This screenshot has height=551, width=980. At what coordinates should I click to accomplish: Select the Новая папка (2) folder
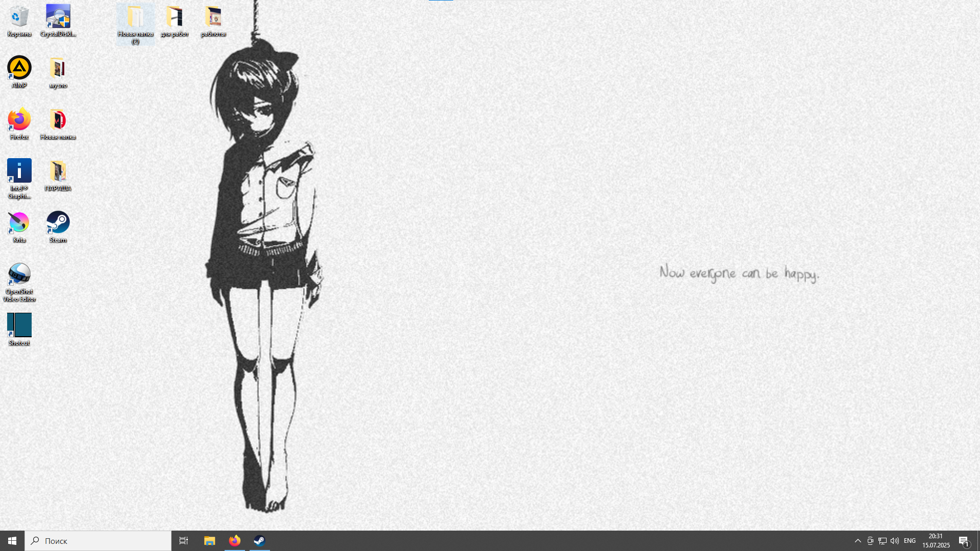[x=135, y=24]
